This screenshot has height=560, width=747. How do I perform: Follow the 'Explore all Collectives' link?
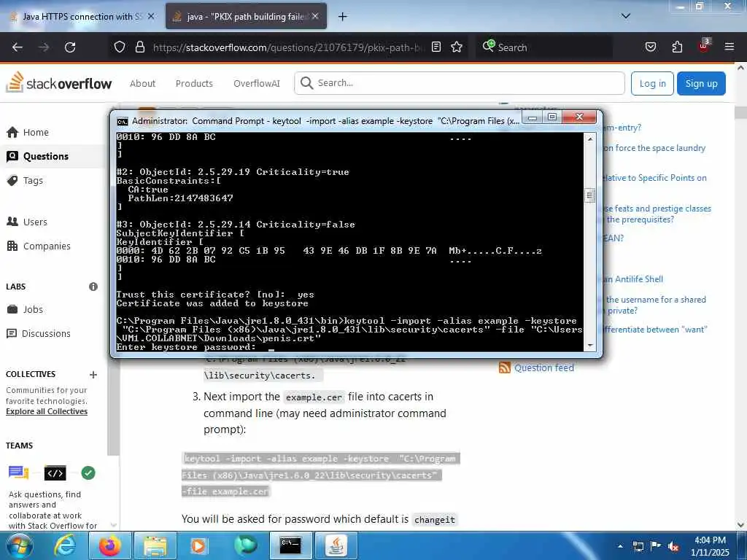47,411
